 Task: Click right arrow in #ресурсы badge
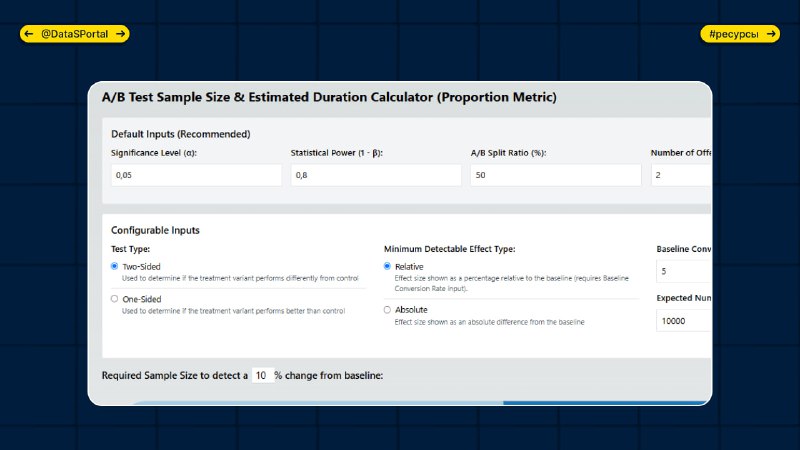tap(771, 34)
